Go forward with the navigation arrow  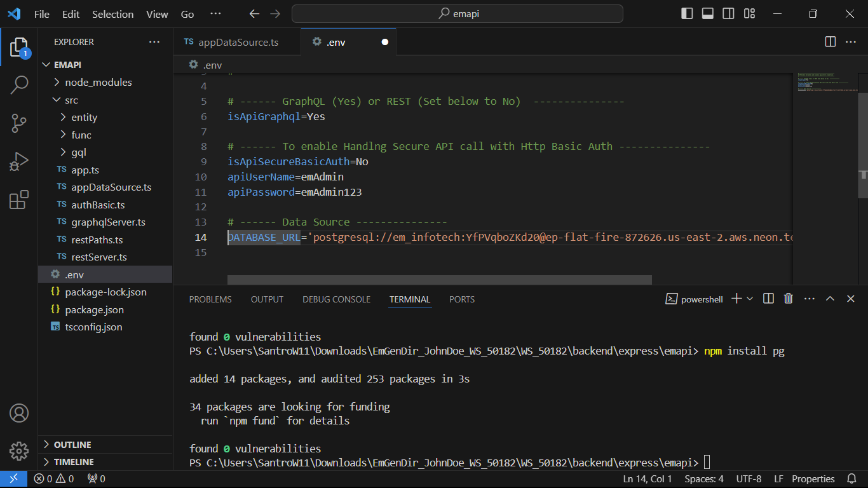click(275, 14)
